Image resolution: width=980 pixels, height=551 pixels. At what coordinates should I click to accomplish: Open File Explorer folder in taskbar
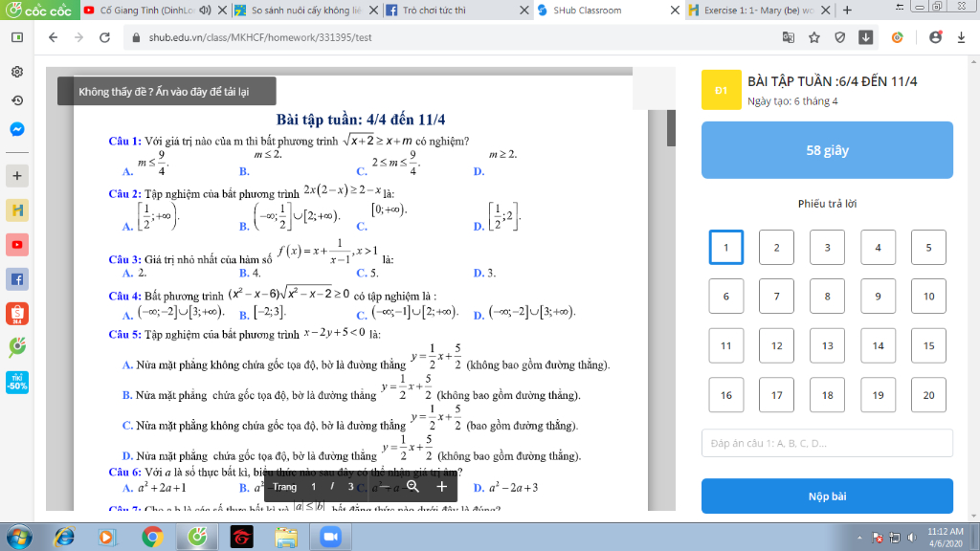point(286,537)
